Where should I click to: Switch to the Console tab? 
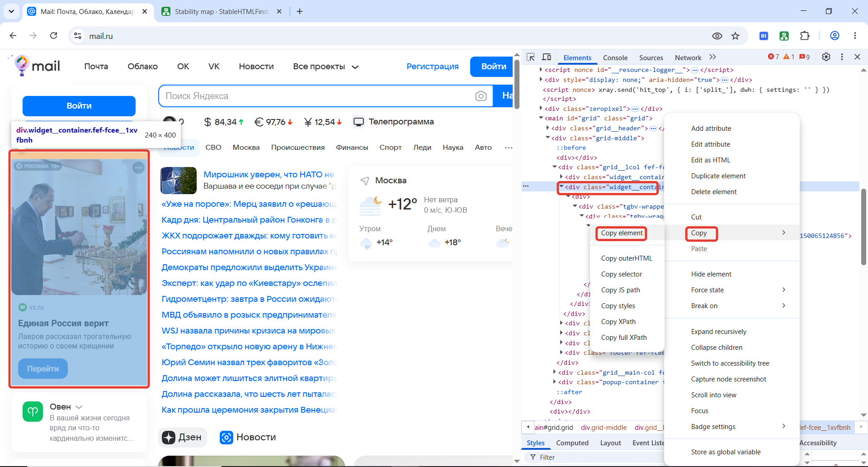(615, 57)
